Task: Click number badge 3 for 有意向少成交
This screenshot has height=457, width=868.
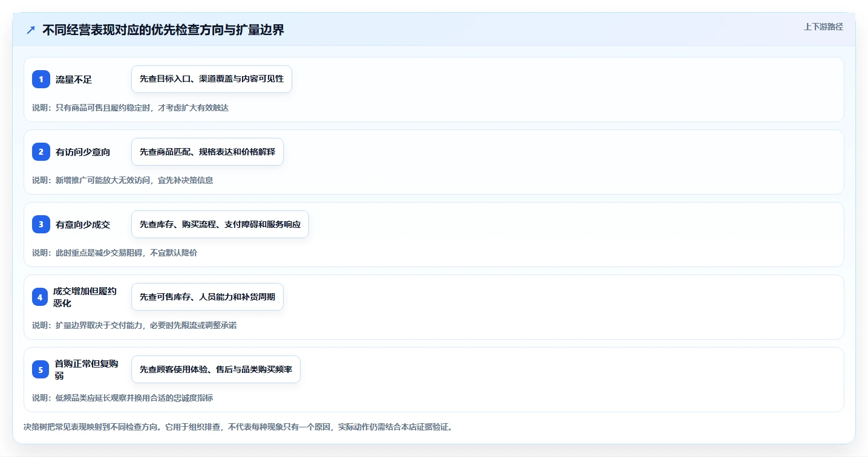Action: [41, 224]
